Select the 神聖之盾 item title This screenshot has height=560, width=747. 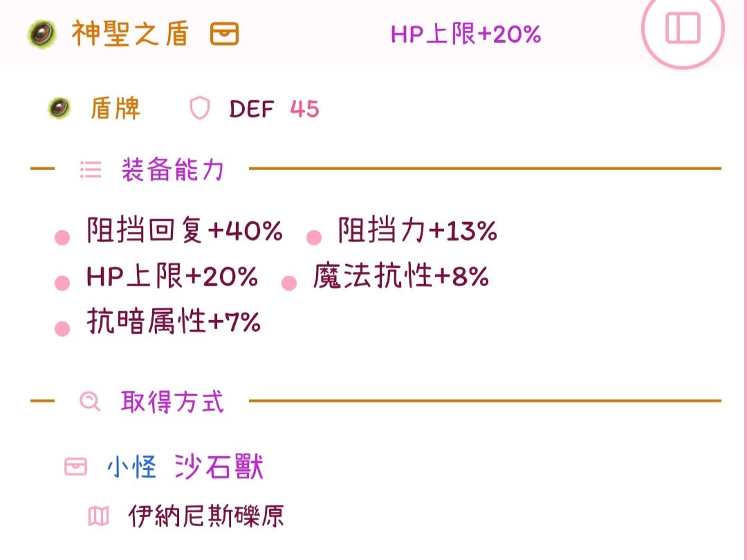pyautogui.click(x=130, y=34)
